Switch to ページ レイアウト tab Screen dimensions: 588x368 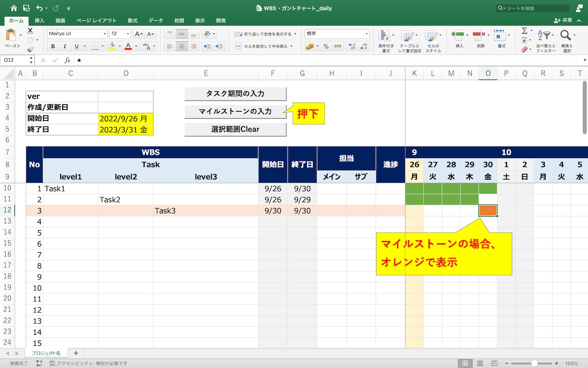[96, 21]
